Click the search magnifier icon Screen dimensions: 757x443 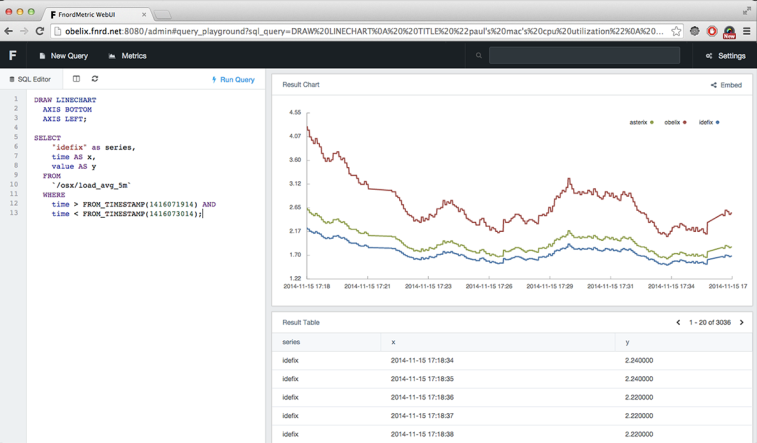[478, 55]
